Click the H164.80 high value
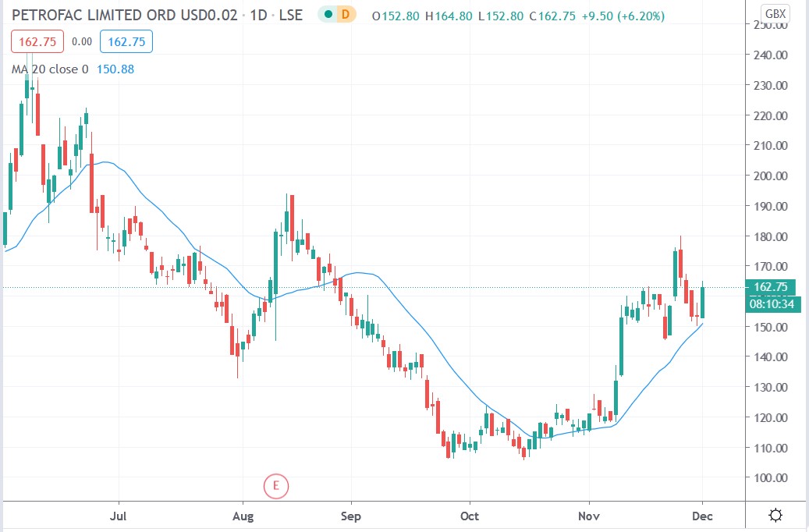 [x=449, y=16]
